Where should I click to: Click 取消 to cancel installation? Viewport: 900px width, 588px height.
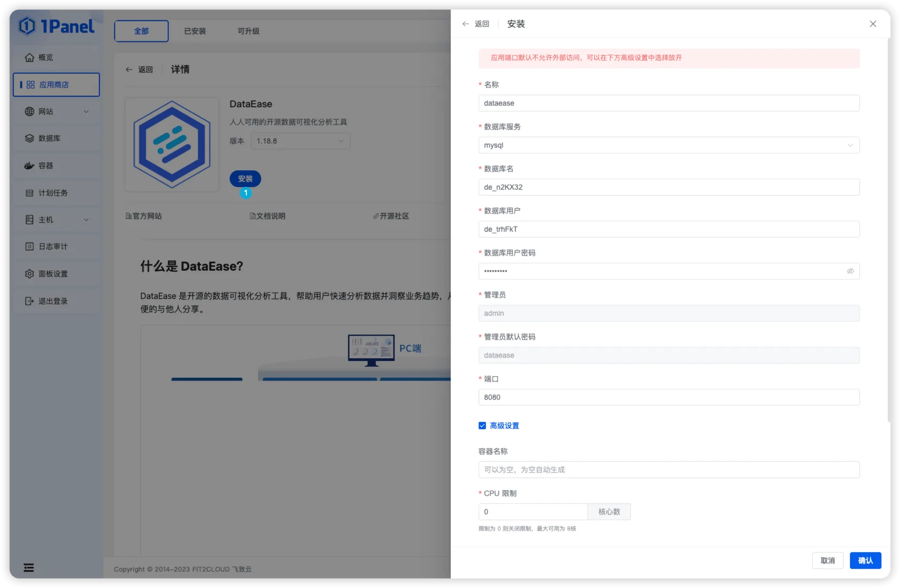point(827,561)
